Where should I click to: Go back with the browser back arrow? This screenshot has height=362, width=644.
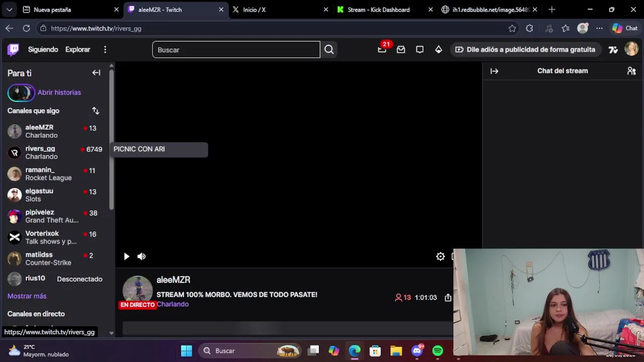9,29
